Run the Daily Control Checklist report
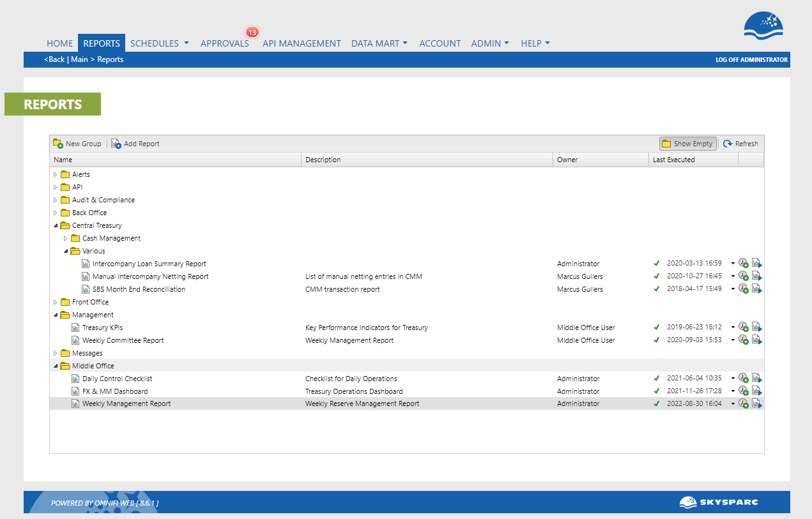Image resolution: width=812 pixels, height=519 pixels. [x=756, y=378]
